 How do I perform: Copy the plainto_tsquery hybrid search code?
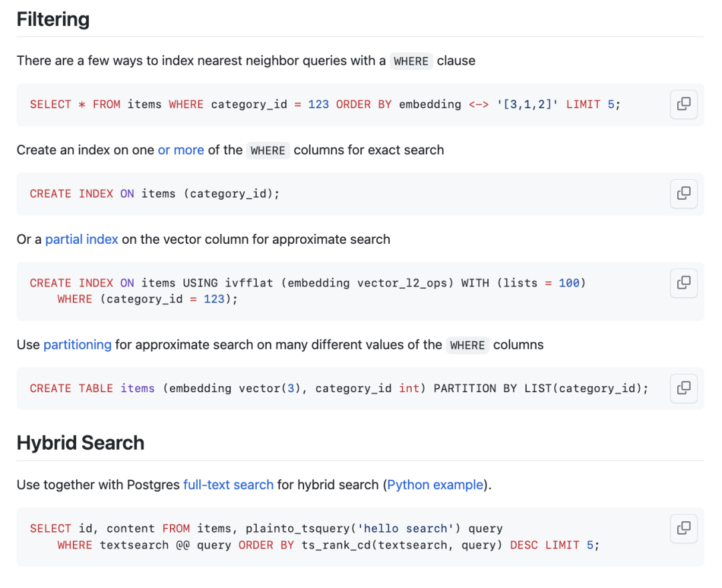(x=683, y=529)
